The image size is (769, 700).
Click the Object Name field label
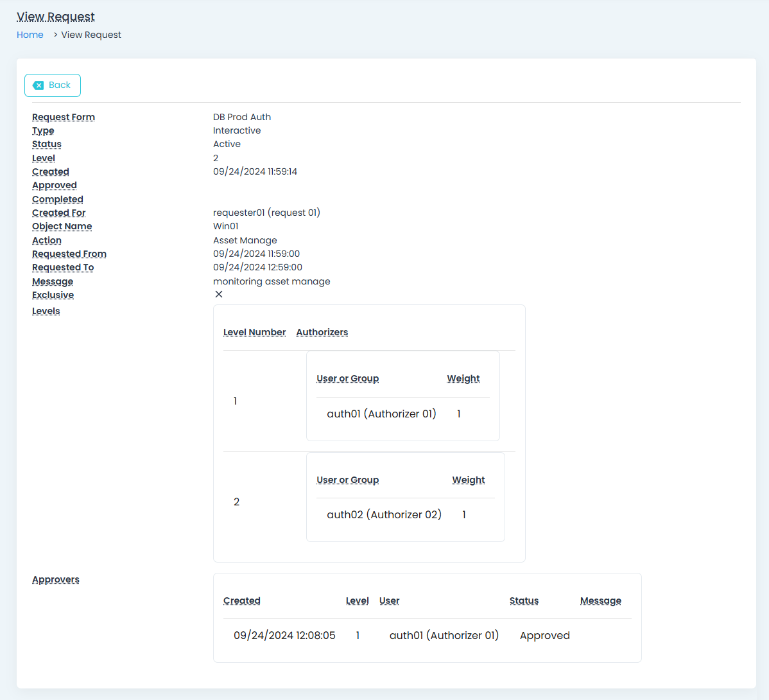(x=62, y=226)
